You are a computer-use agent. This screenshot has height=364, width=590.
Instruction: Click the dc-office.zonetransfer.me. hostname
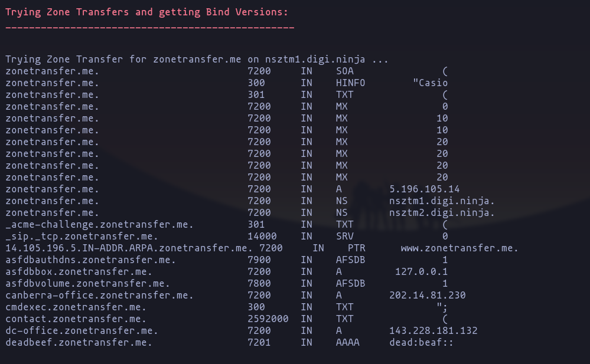pyautogui.click(x=82, y=330)
